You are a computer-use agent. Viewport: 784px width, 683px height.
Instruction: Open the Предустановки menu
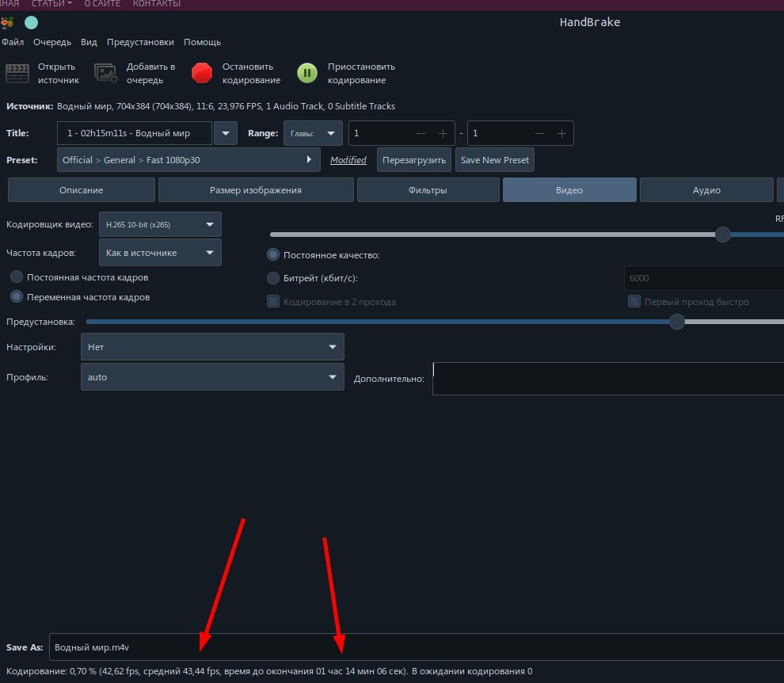[x=140, y=42]
